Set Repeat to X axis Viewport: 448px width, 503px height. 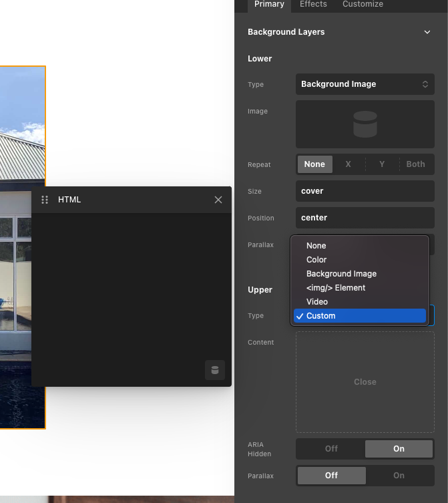[348, 164]
